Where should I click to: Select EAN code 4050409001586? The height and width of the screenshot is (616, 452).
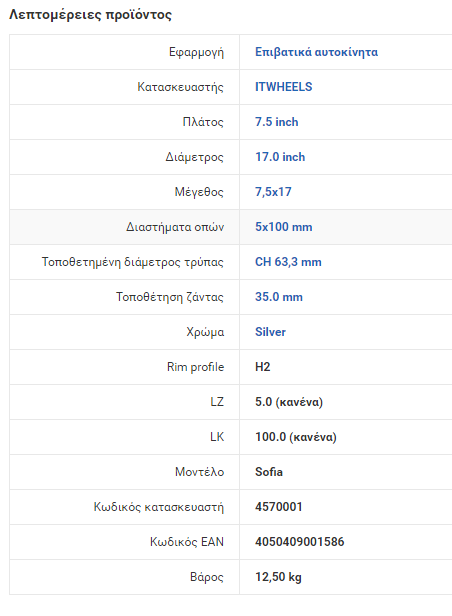click(x=300, y=542)
